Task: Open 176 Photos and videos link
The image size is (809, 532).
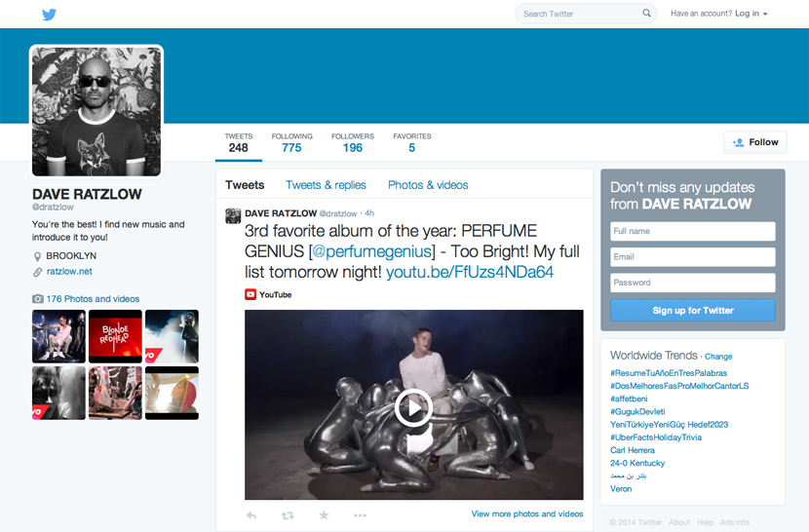Action: (93, 299)
